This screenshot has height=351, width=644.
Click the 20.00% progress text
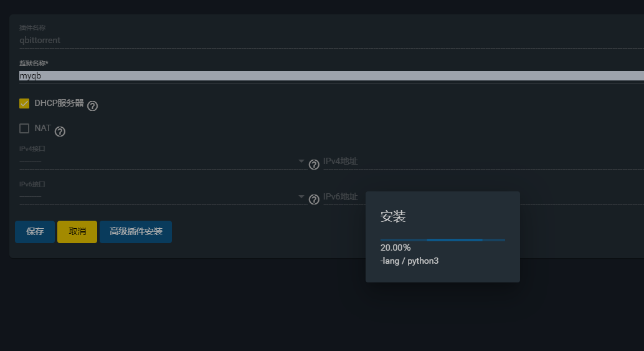[x=395, y=248]
